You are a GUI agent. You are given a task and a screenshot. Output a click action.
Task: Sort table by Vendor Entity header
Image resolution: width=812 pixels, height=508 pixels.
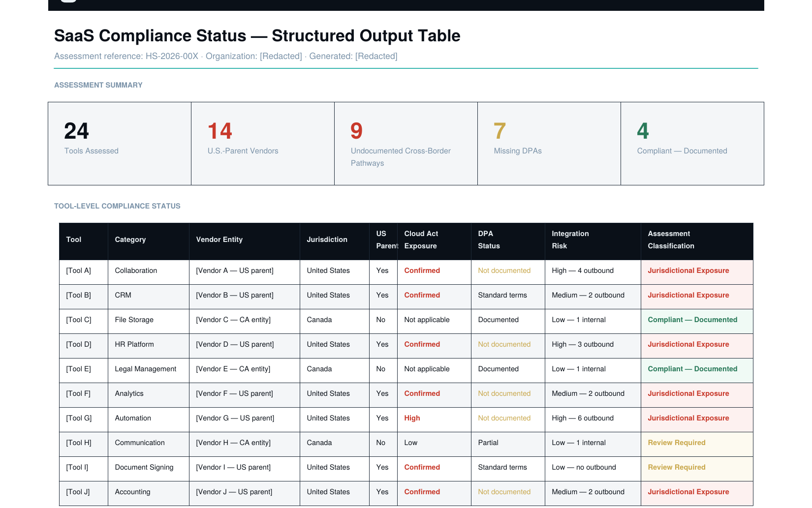point(219,240)
